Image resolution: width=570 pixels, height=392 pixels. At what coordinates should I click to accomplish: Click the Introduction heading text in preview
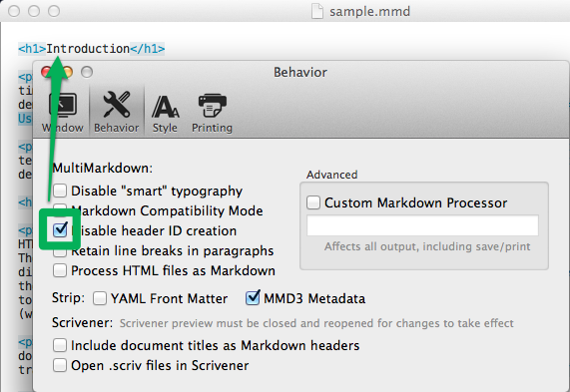coord(88,48)
